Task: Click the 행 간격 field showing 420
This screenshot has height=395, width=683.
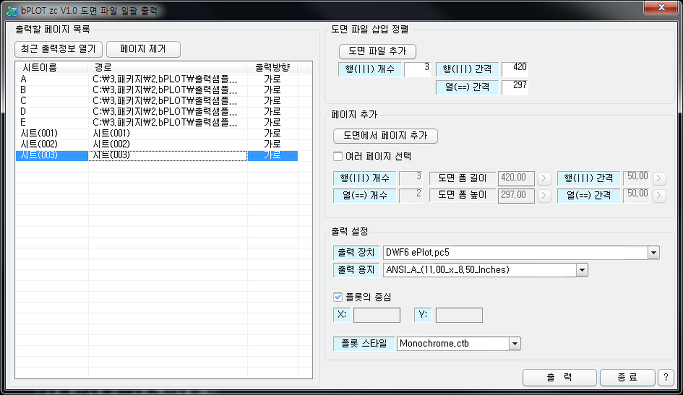Action: (514, 69)
